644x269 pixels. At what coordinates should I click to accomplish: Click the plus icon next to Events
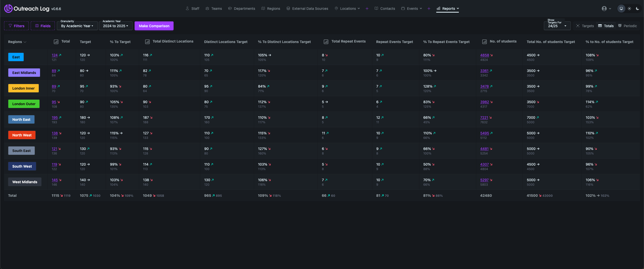pos(429,9)
